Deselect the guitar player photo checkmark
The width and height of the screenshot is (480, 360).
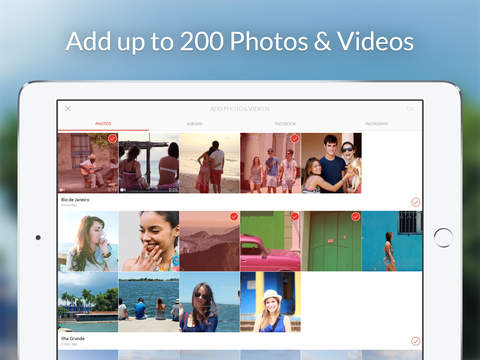click(x=113, y=138)
